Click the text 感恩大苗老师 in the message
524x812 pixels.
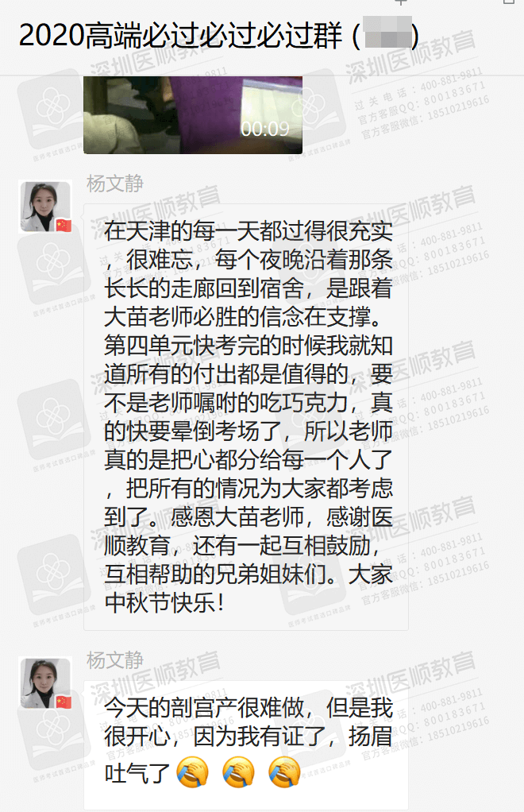click(x=237, y=516)
